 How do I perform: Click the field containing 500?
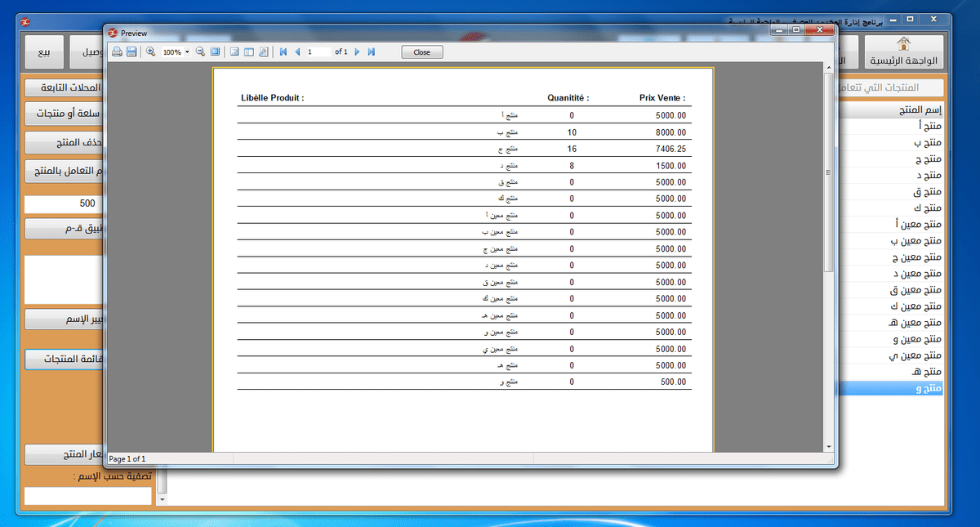(x=64, y=204)
